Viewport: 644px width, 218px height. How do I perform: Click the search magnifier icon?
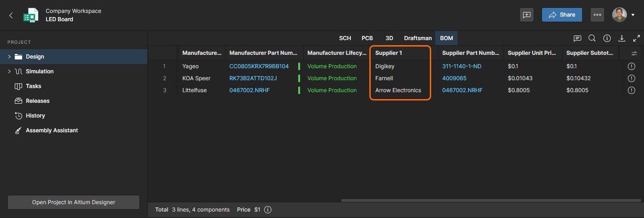pyautogui.click(x=592, y=38)
